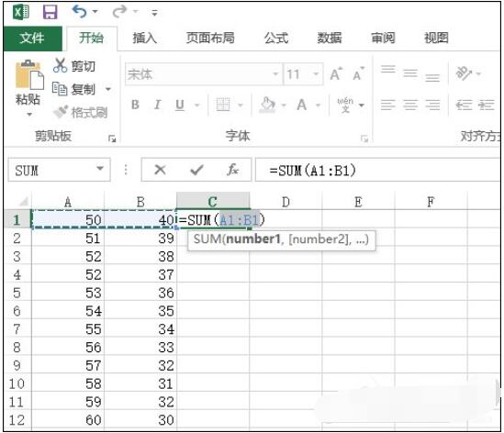
Task: Click 格式刷 (Format Painter) button
Action: pos(81,112)
